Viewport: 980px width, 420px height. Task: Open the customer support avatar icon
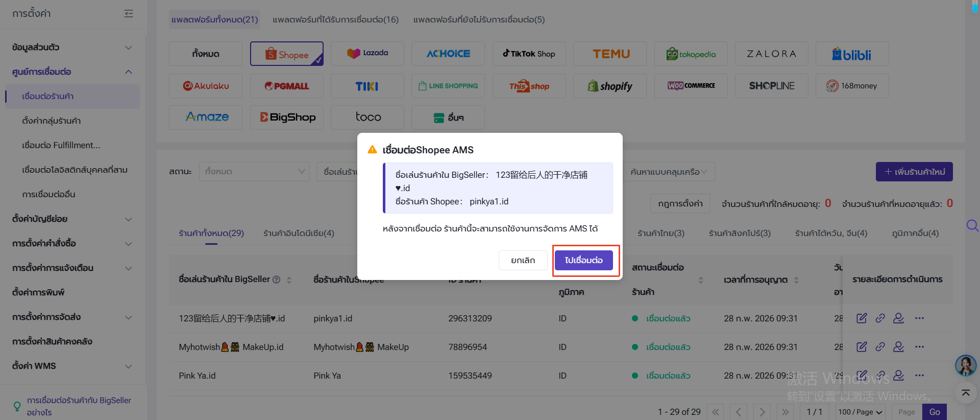pos(966,365)
